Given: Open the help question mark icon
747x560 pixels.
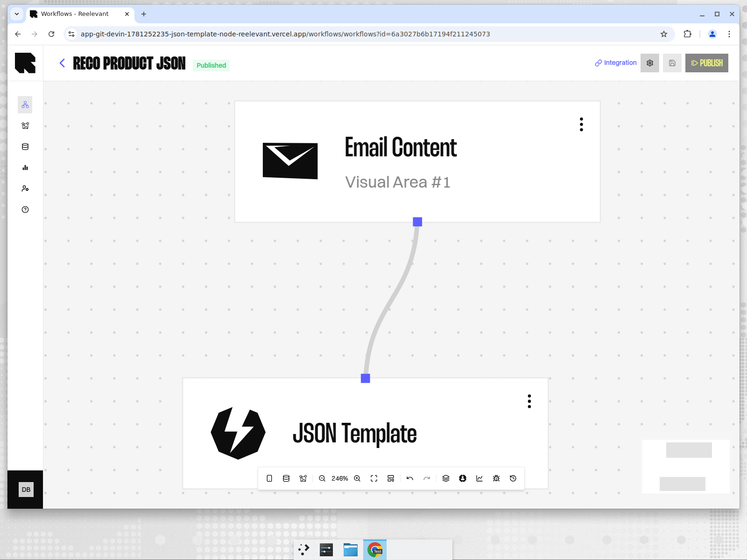Looking at the screenshot, I should [x=25, y=210].
